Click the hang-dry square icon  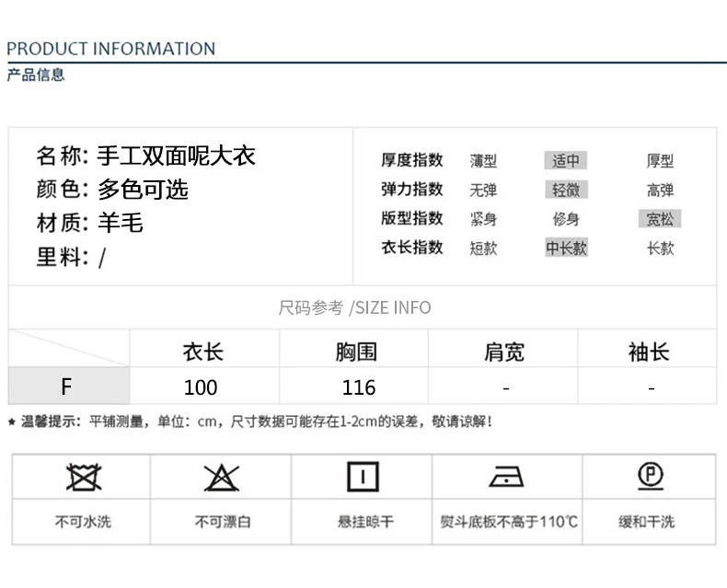coord(363,477)
